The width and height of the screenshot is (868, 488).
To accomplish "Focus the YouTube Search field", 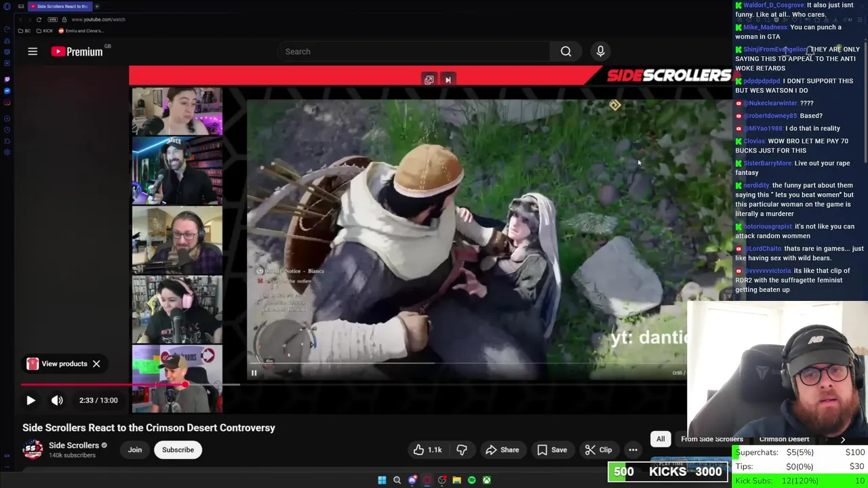I will coord(414,52).
